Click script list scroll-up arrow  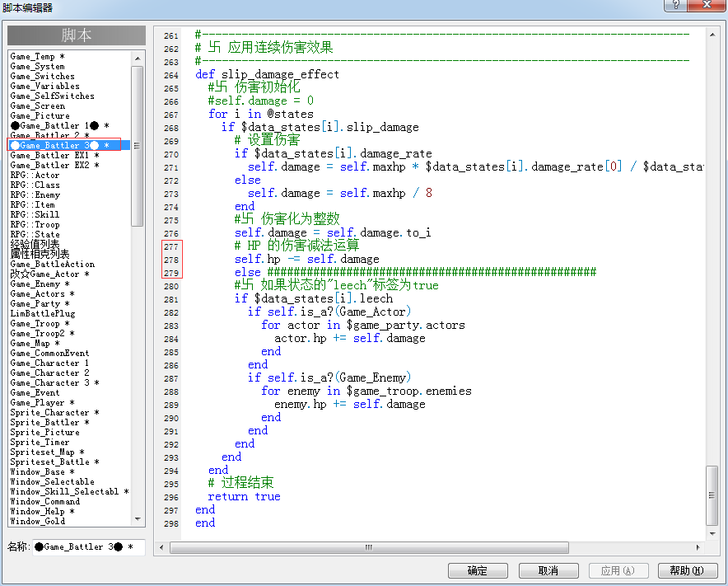coord(138,59)
